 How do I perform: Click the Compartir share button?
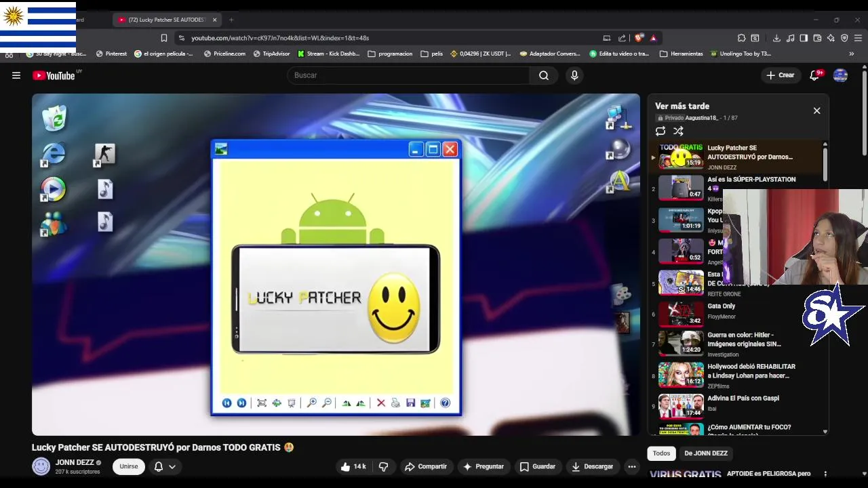pos(426,466)
